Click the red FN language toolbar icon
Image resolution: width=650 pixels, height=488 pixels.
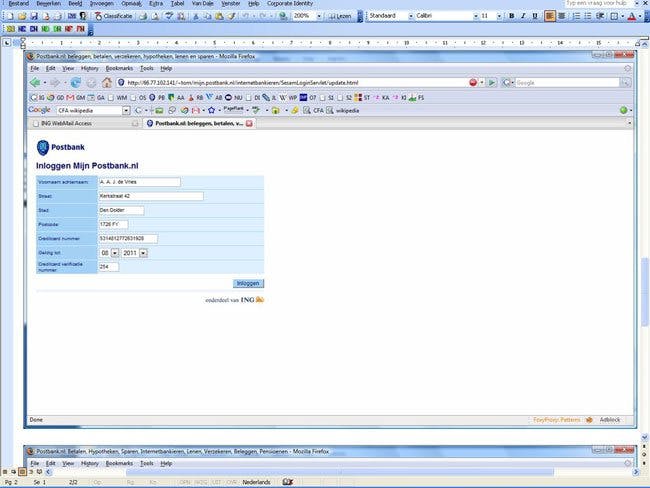(80, 29)
